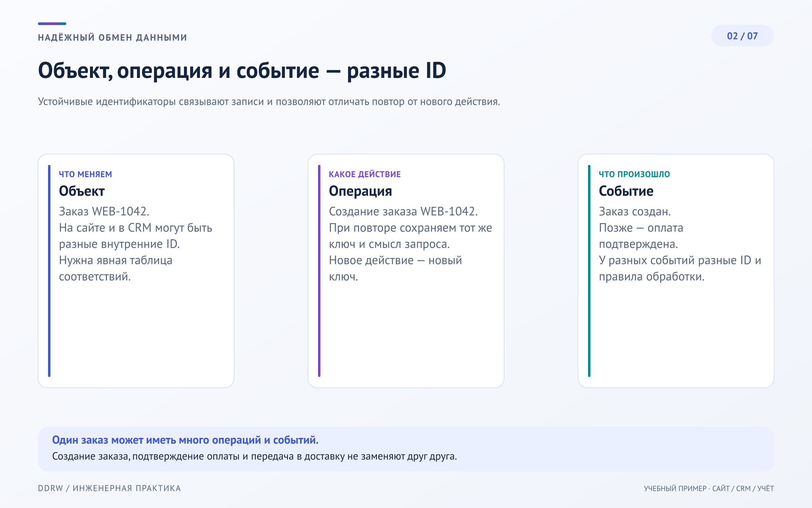The width and height of the screenshot is (812, 508).
Task: Click the subtitle starting Устойчивые идентификаторы
Action: point(269,102)
